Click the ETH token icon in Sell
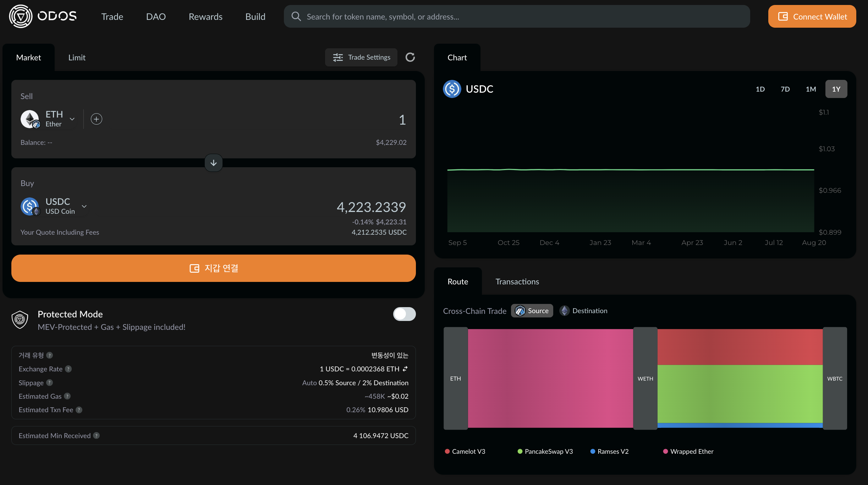 pyautogui.click(x=30, y=119)
